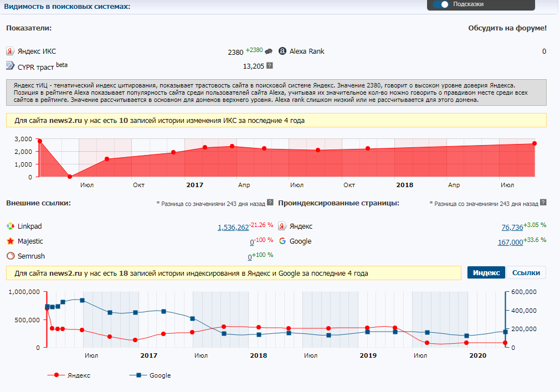Click the CYPR траст icon

click(11, 66)
